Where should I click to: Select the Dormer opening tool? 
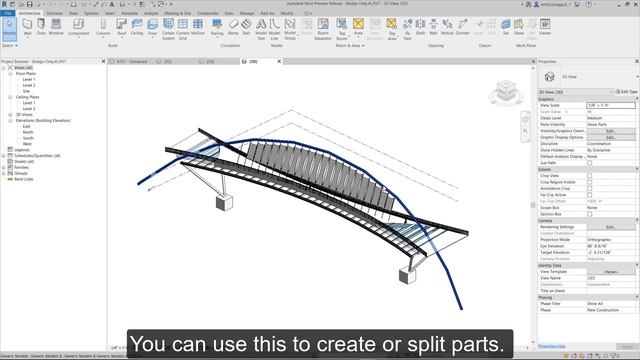[x=462, y=27]
